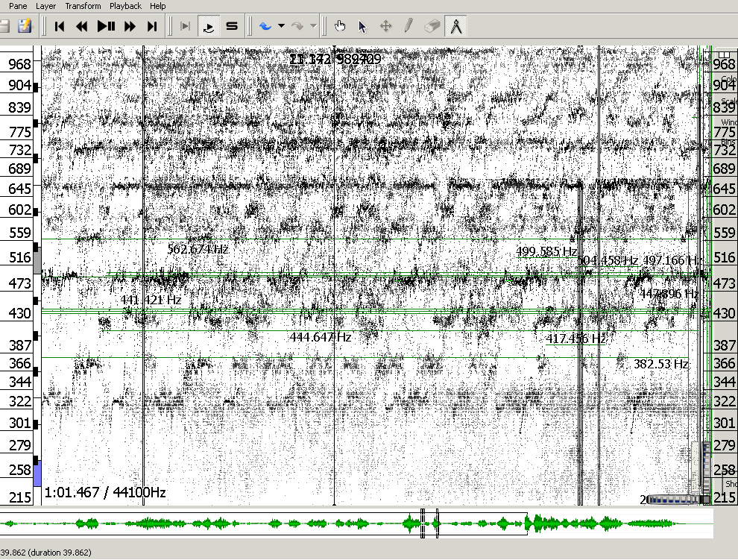
Task: Expand the Undo history dropdown arrow
Action: point(281,27)
